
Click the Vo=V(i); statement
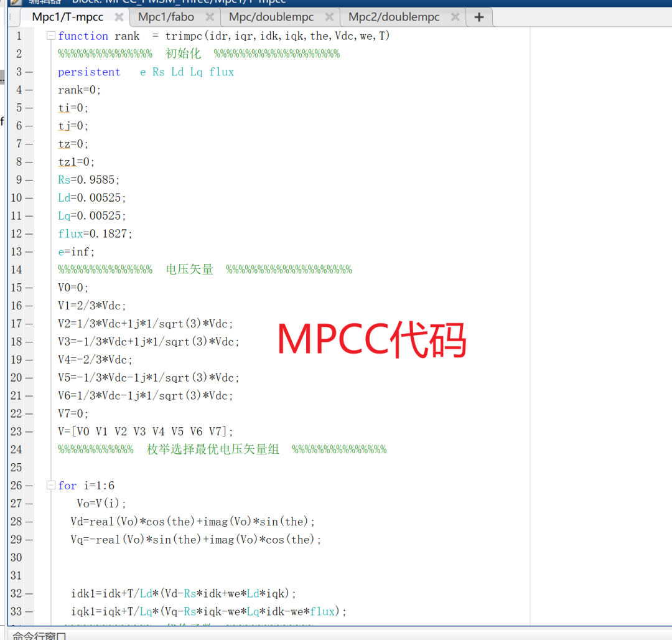101,503
